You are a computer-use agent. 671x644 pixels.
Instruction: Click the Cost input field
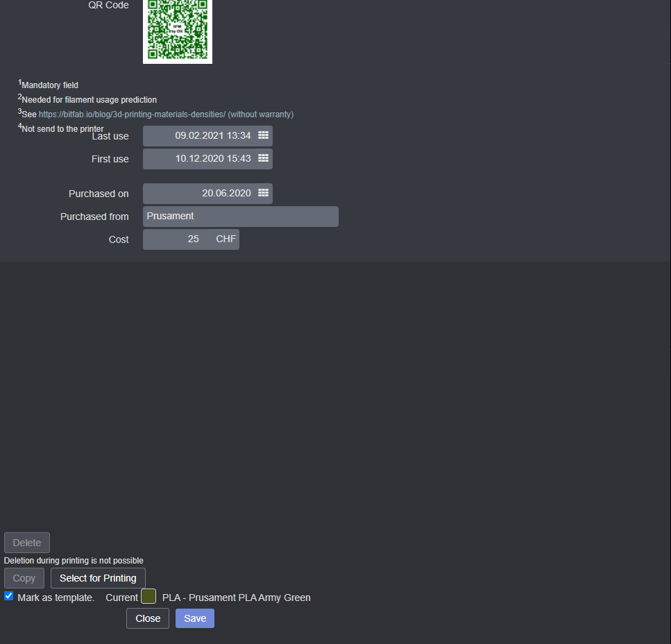coord(180,239)
